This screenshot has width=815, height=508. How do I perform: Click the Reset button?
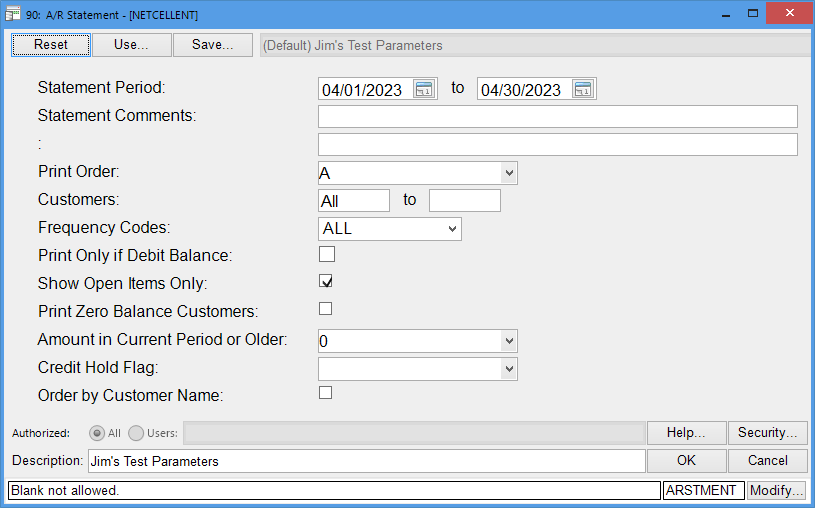click(51, 45)
